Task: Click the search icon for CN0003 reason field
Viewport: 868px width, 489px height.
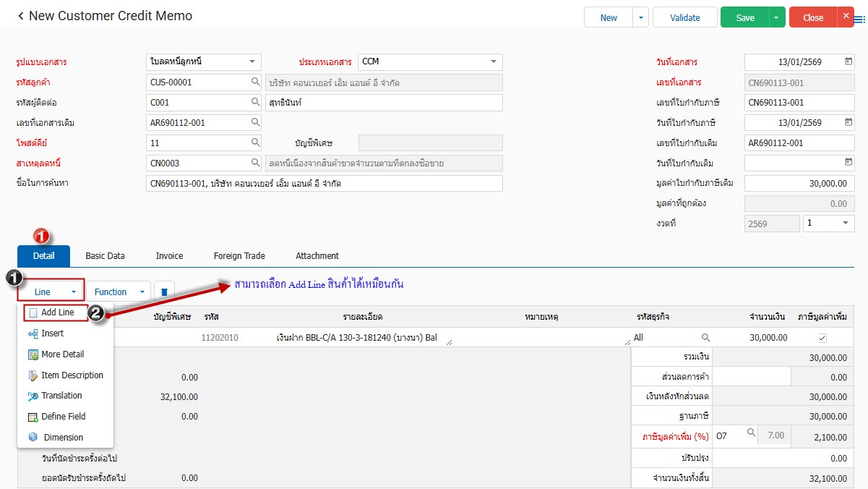Action: (x=255, y=163)
